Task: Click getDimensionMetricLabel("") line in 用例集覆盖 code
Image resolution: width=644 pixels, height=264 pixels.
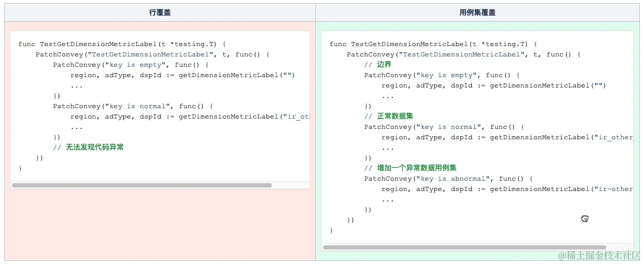Action: [x=494, y=85]
